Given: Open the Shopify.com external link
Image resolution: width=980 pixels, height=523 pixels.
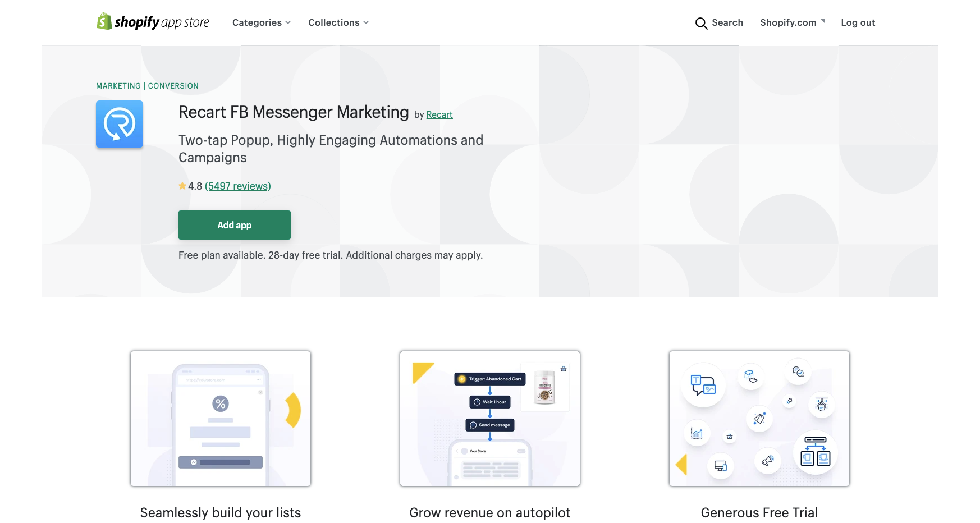Looking at the screenshot, I should point(793,22).
